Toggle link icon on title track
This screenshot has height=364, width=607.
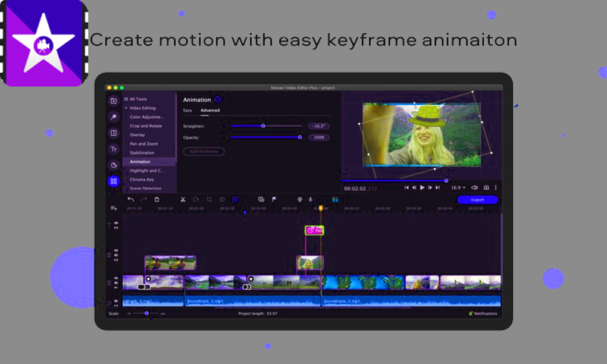116,227
